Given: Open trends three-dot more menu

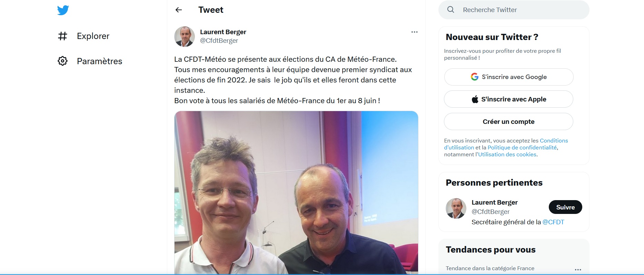Looking at the screenshot, I should 578,269.
